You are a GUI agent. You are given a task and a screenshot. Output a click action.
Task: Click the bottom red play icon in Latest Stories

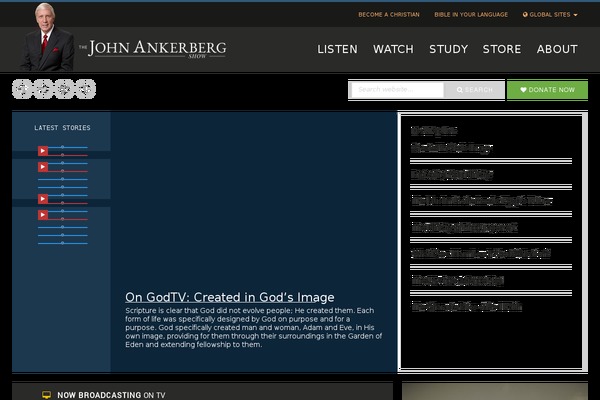(43, 215)
